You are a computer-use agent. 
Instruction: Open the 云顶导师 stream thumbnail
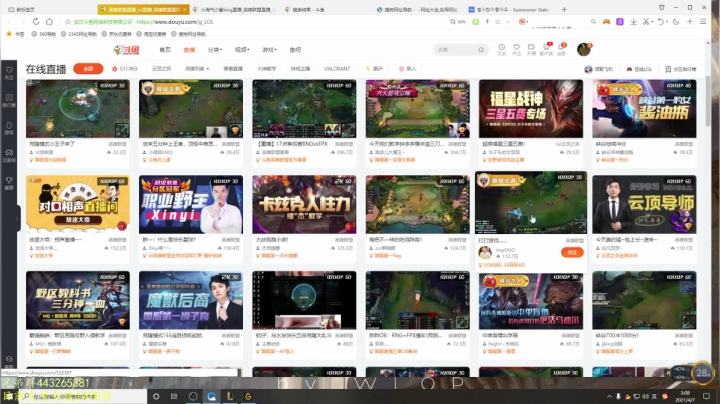click(x=644, y=204)
